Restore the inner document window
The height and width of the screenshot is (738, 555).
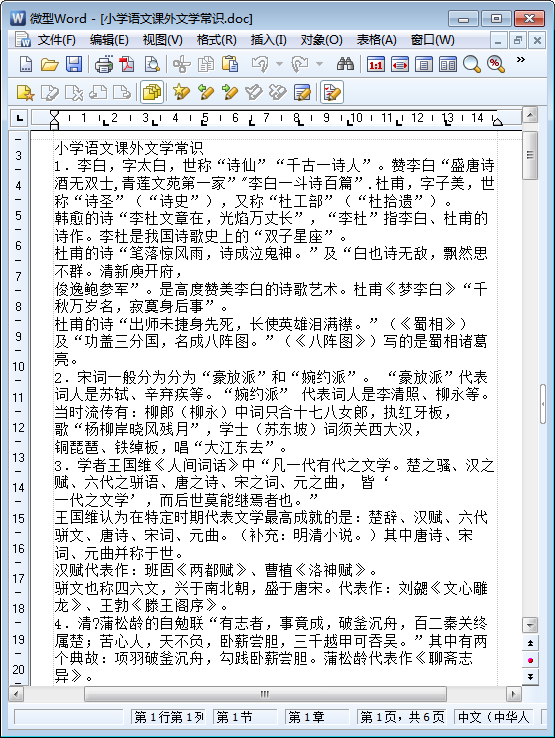coord(517,40)
